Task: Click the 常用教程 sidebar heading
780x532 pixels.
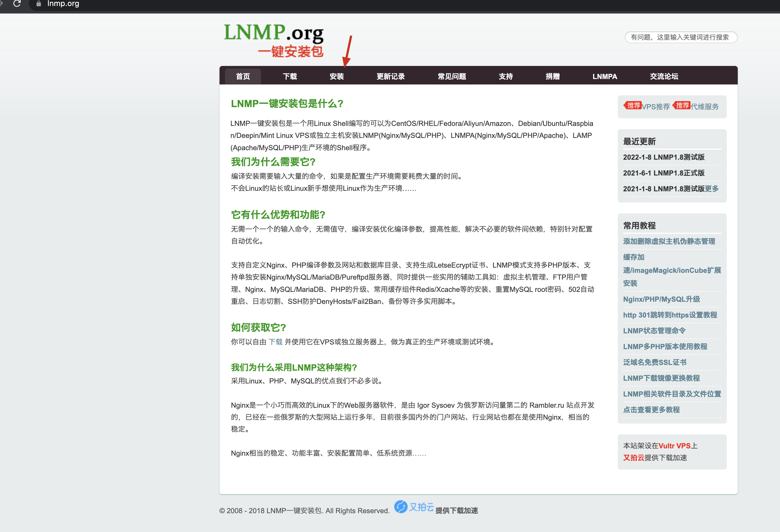Action: 639,225
